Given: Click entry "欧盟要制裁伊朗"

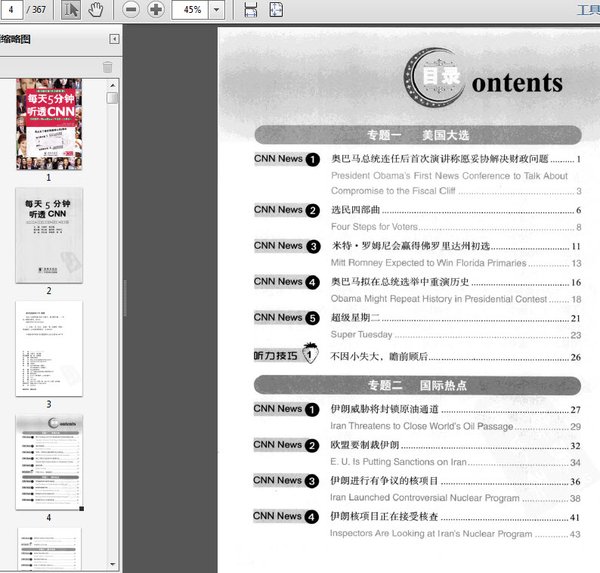Looking at the screenshot, I should 365,445.
